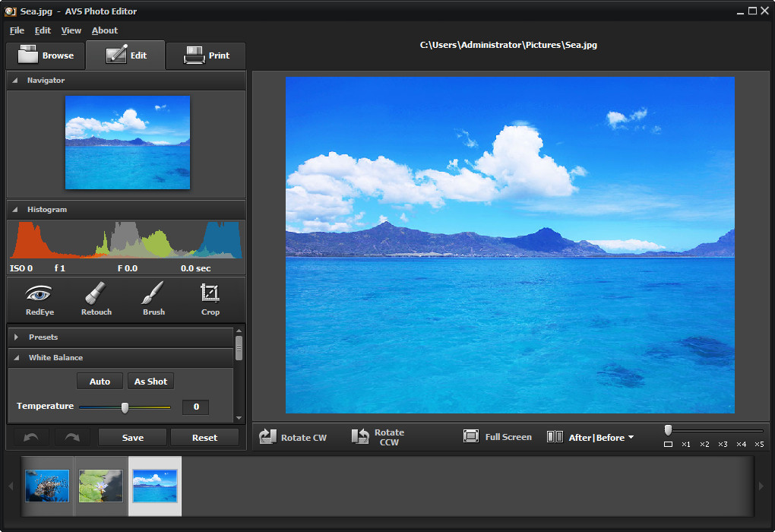Expand the Presets section
Screen dimensions: 775x532
pyautogui.click(x=16, y=337)
